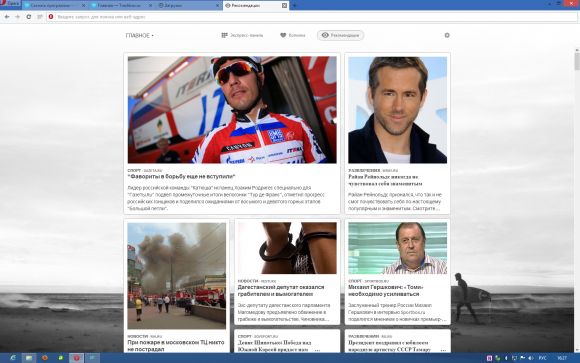The image size is (580, 363).
Task: Click the forward navigation arrow
Action: pyautogui.click(x=17, y=17)
